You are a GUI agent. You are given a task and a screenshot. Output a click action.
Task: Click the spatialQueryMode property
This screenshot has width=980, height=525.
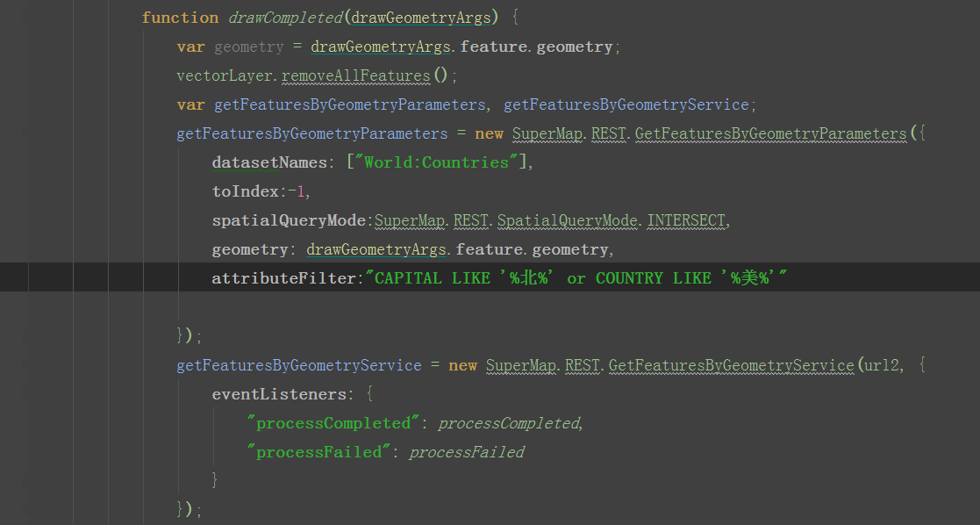tap(289, 220)
